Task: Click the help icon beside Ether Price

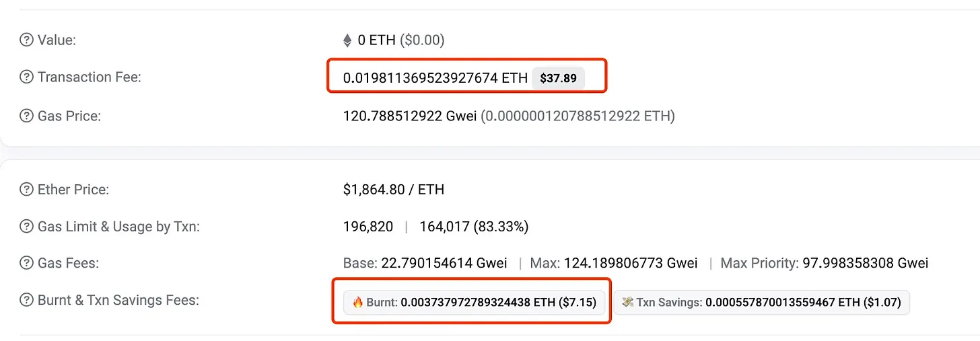Action: click(x=27, y=190)
